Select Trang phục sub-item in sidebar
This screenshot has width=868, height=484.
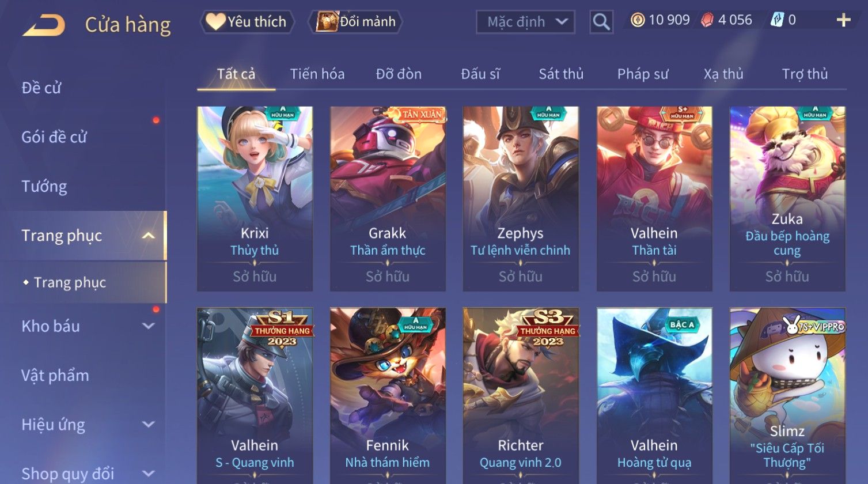click(x=70, y=282)
